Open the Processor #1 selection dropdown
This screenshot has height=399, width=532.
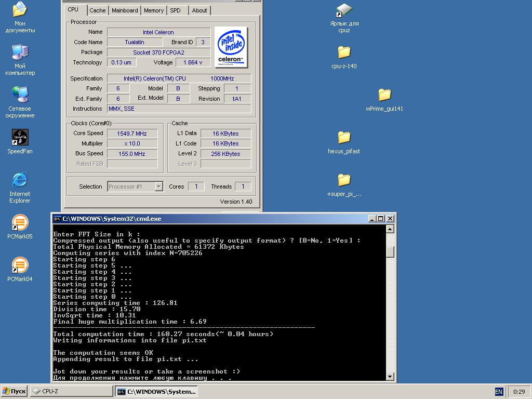click(136, 187)
